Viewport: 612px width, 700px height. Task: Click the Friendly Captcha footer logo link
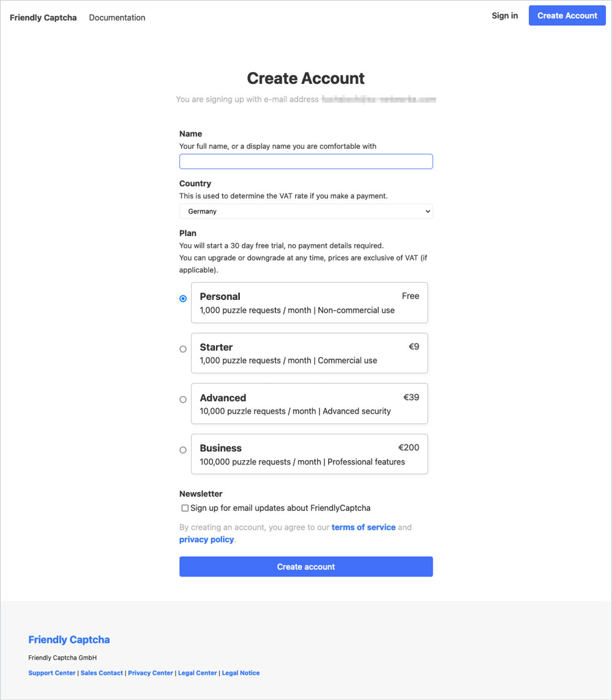(69, 639)
